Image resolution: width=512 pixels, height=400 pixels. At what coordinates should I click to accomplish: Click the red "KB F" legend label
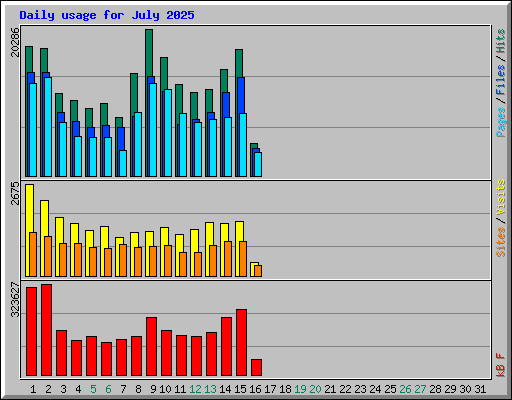[x=501, y=365]
